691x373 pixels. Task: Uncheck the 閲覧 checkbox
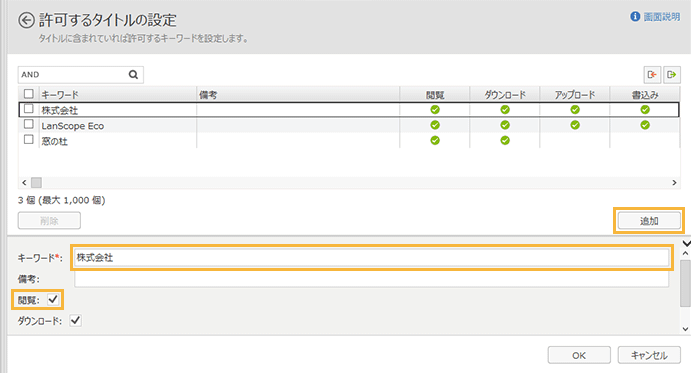(x=53, y=299)
